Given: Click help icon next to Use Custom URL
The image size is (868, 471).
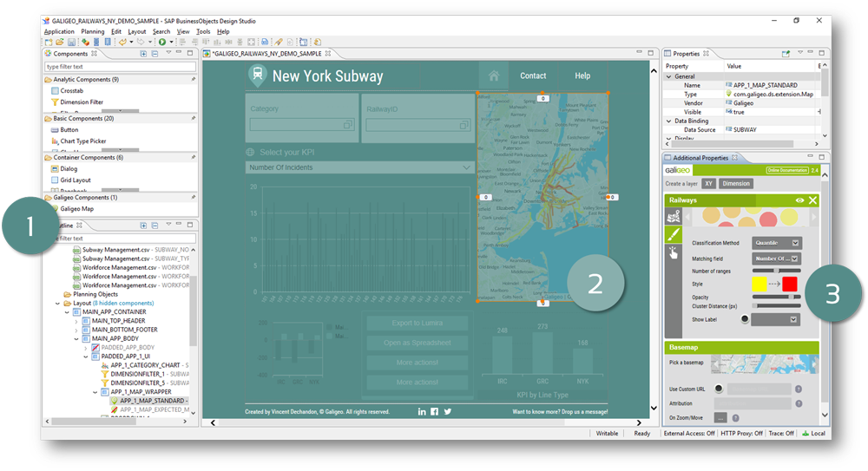Looking at the screenshot, I should (799, 389).
